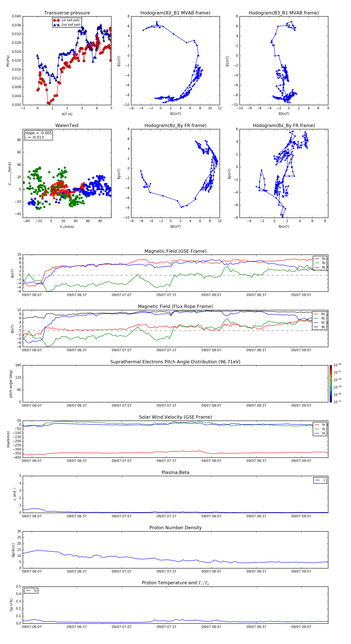Click the 'r = -0.013' annotation text
Image resolution: width=351 pixels, height=644 pixels.
tap(35, 137)
